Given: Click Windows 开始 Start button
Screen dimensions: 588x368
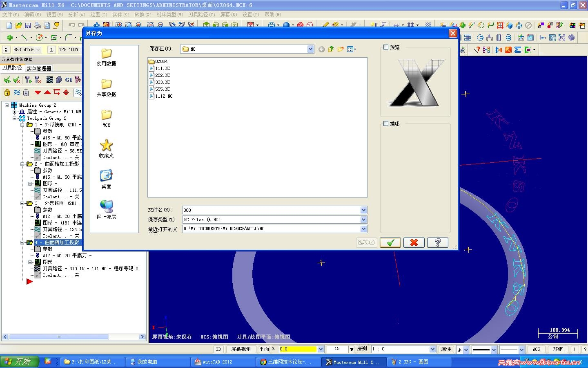Looking at the screenshot, I should point(20,361).
